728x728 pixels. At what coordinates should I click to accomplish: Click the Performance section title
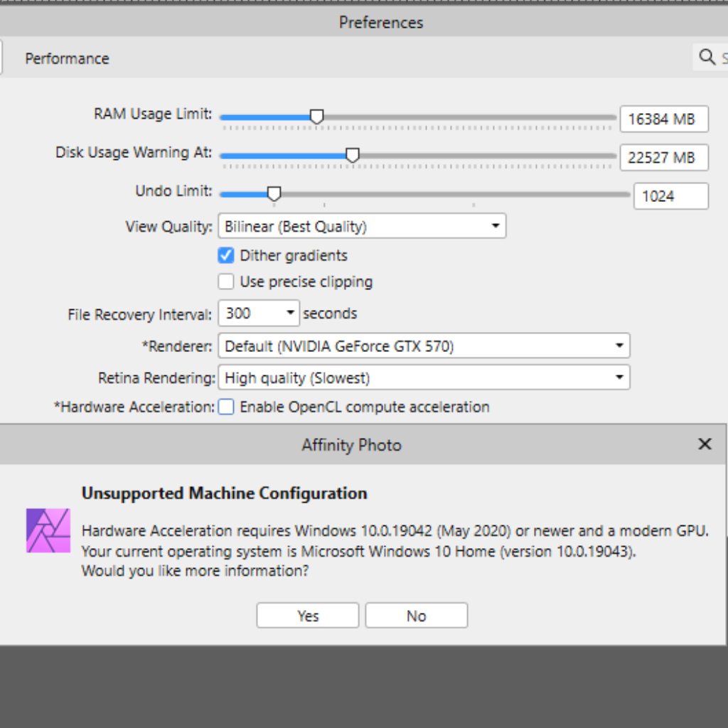[x=68, y=58]
